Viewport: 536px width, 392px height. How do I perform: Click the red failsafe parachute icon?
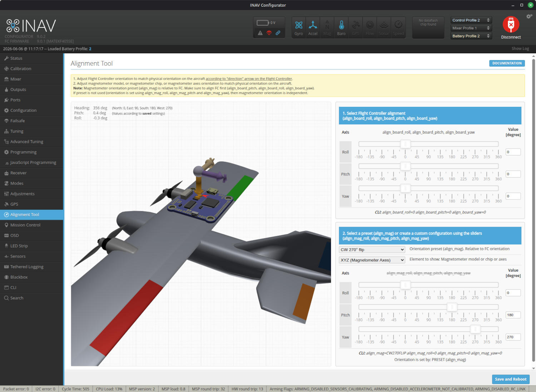[269, 33]
